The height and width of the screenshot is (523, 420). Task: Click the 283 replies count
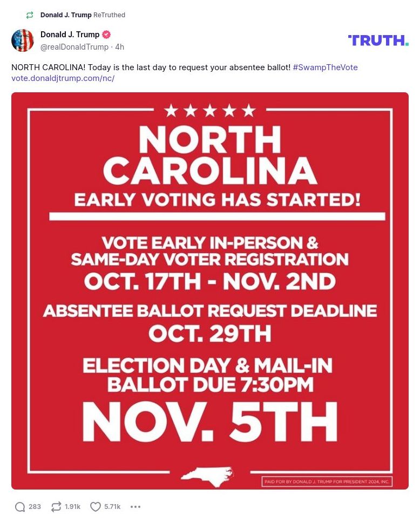[35, 507]
